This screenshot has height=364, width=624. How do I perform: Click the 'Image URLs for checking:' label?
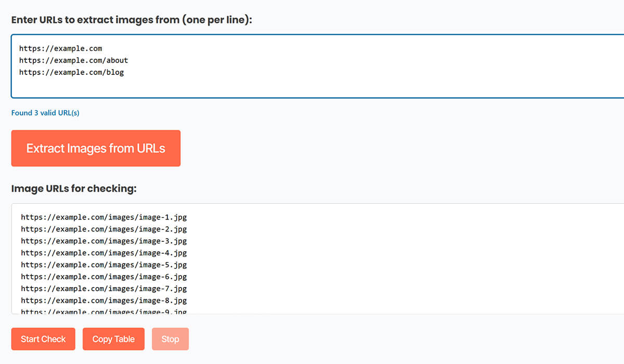[73, 188]
